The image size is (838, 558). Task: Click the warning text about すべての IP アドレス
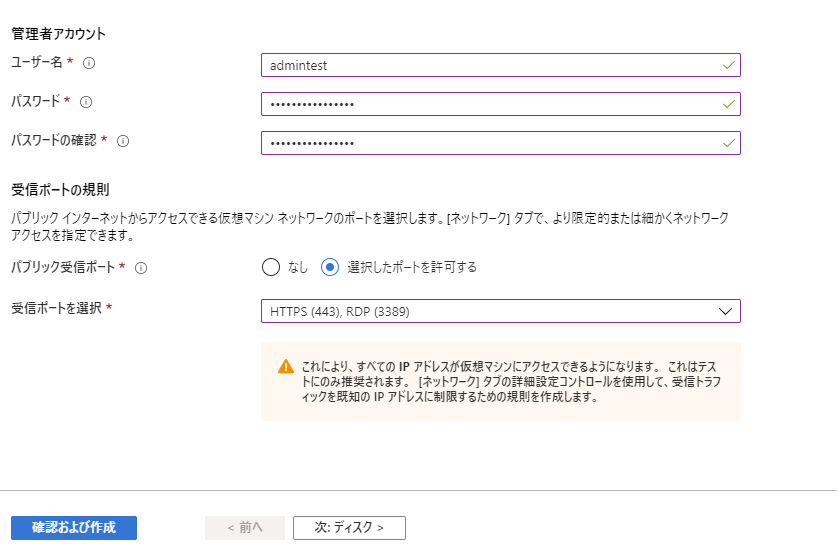click(x=511, y=382)
